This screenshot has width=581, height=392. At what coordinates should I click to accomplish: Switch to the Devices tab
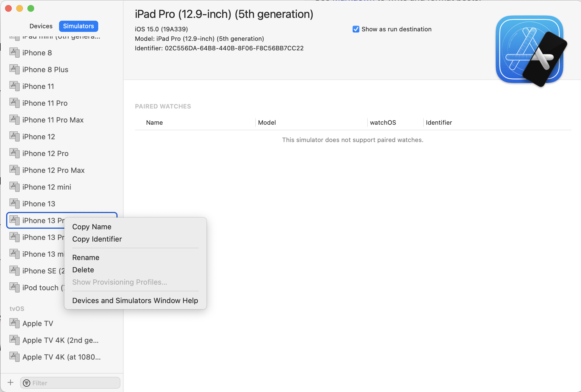(41, 26)
